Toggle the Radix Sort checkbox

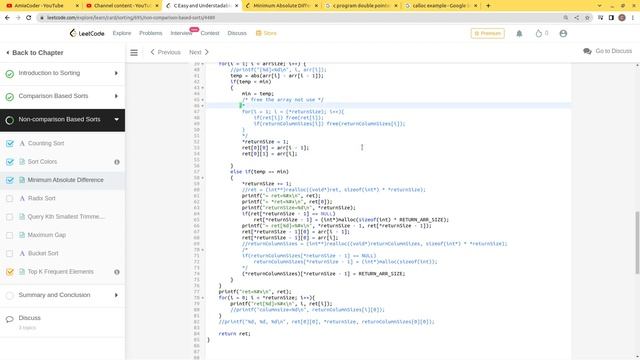10,198
